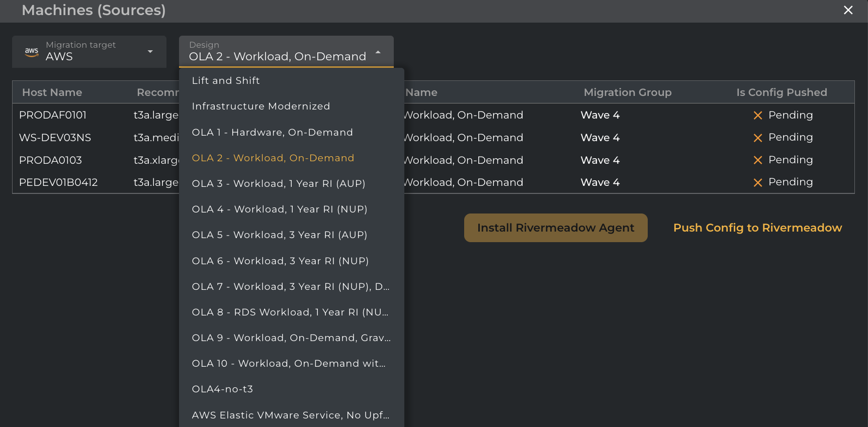
Task: Sort by Migration Group column header
Action: coord(627,92)
